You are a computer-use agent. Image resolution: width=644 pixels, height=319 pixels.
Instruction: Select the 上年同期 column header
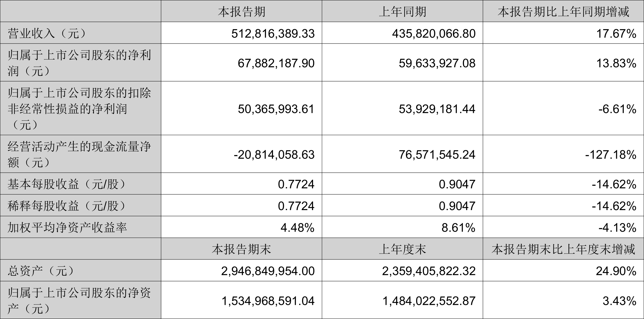pyautogui.click(x=402, y=12)
